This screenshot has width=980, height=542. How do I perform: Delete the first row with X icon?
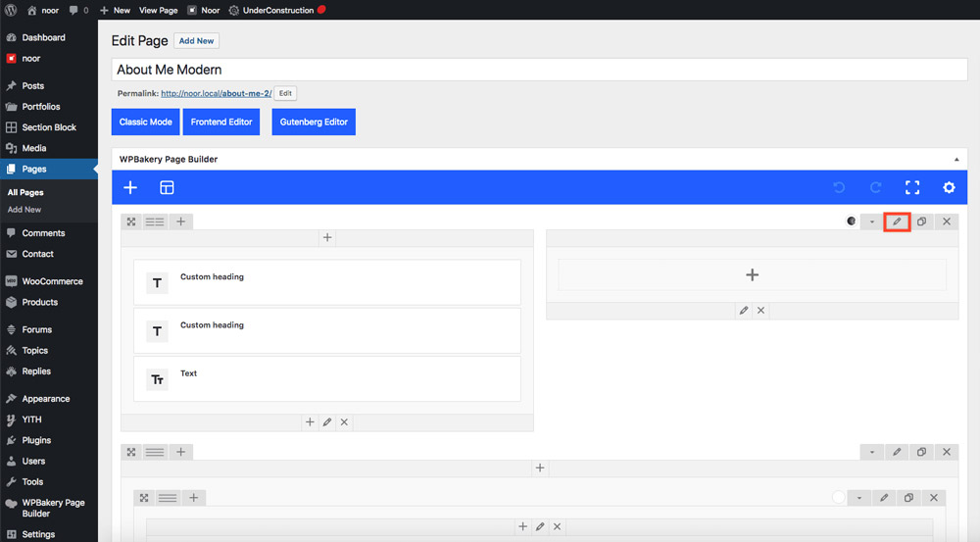point(947,222)
